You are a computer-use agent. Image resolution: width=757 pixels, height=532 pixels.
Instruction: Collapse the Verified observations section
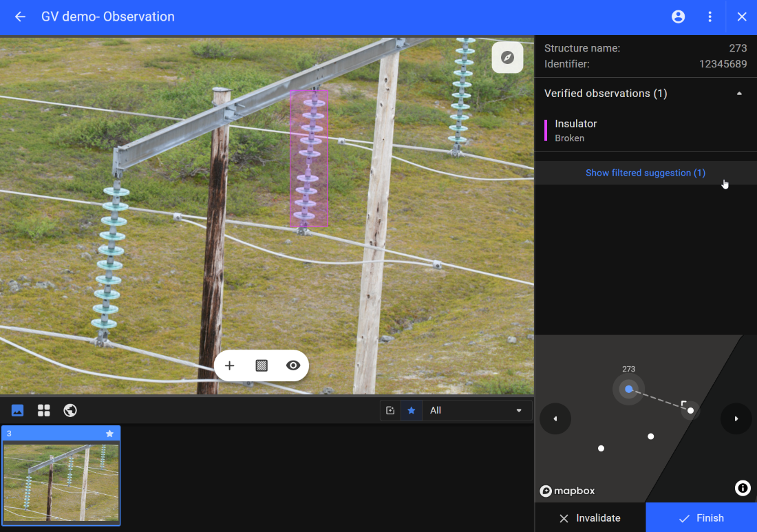739,94
